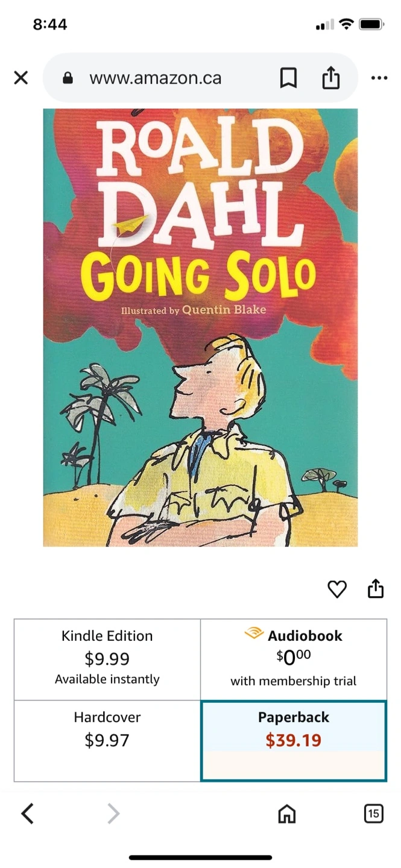Viewport: 401px width, 868px height.
Task: Tap the 8:44 clock in status bar
Action: click(x=50, y=25)
